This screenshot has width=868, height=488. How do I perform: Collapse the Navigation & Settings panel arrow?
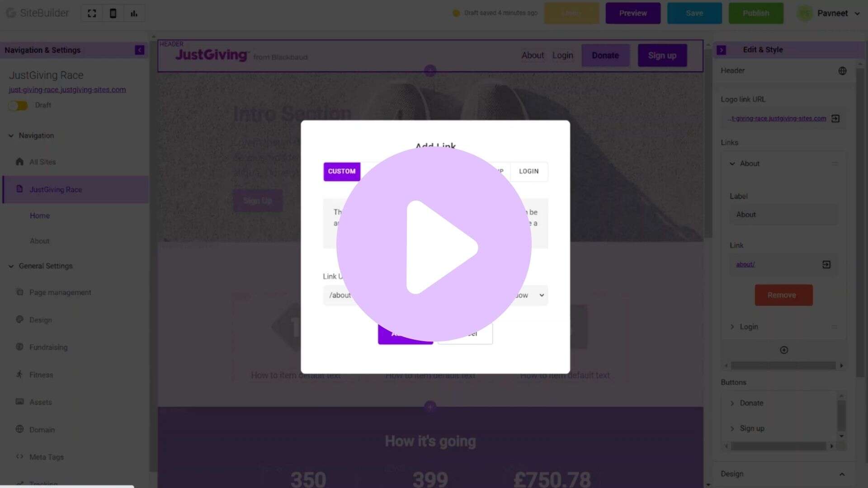(x=139, y=50)
